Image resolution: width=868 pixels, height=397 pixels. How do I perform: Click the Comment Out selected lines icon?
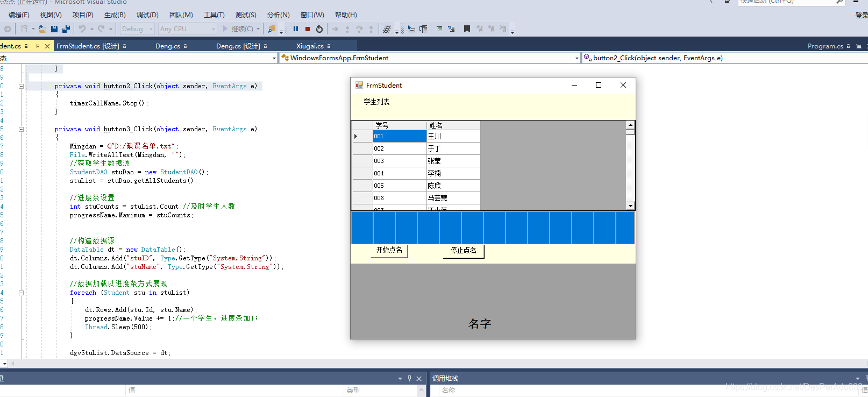(x=439, y=29)
